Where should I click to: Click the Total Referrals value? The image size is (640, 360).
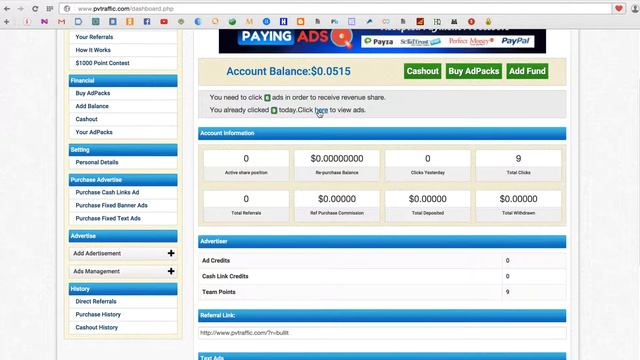[x=246, y=199]
